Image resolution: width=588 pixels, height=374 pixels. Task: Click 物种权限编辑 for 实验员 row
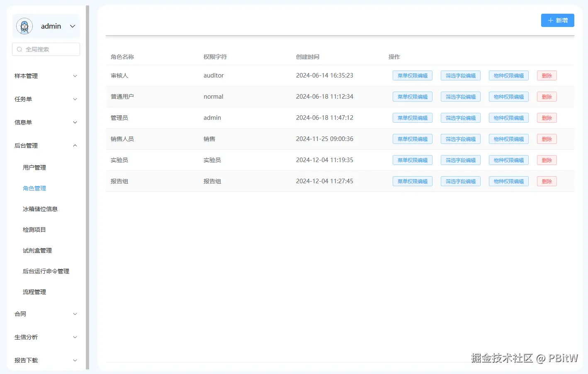(x=509, y=160)
